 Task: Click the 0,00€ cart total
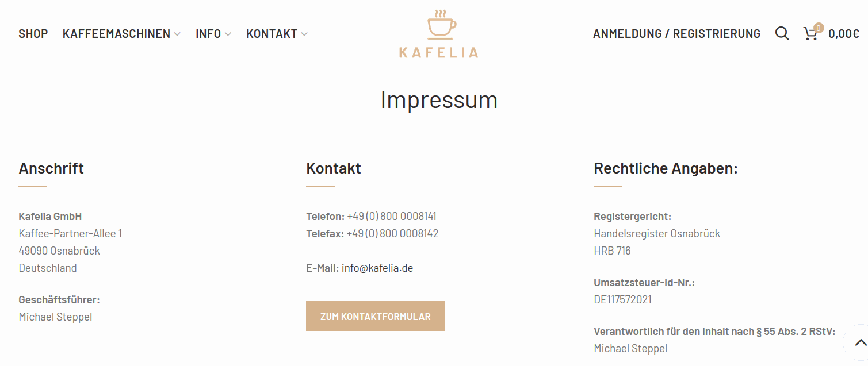tap(844, 34)
